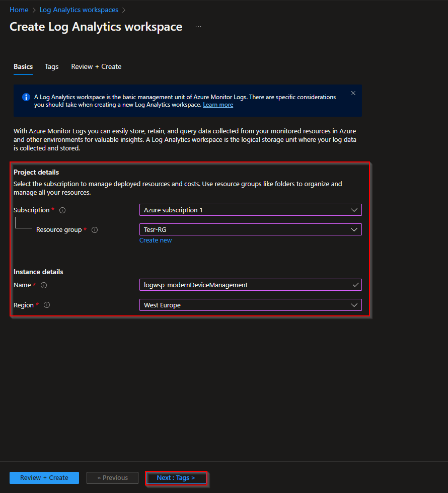Select the Basics tab
Screen dimensions: 448x493
pyautogui.click(x=23, y=66)
